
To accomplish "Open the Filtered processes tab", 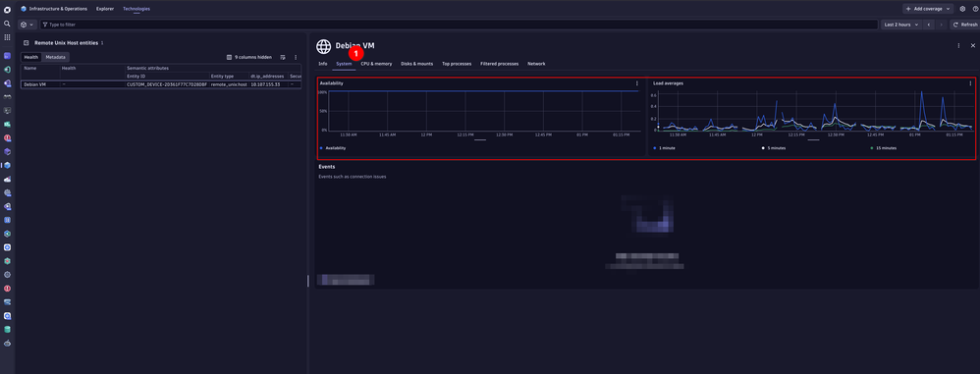I will click(500, 64).
